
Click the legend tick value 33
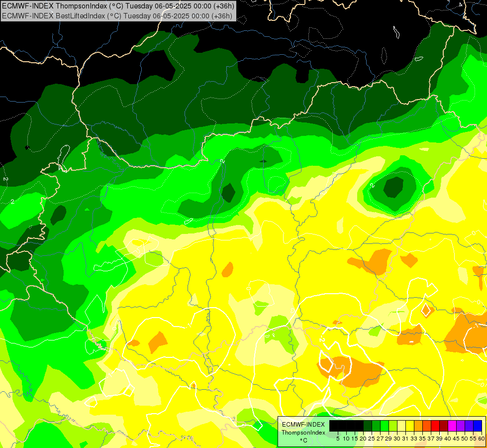click(x=414, y=439)
